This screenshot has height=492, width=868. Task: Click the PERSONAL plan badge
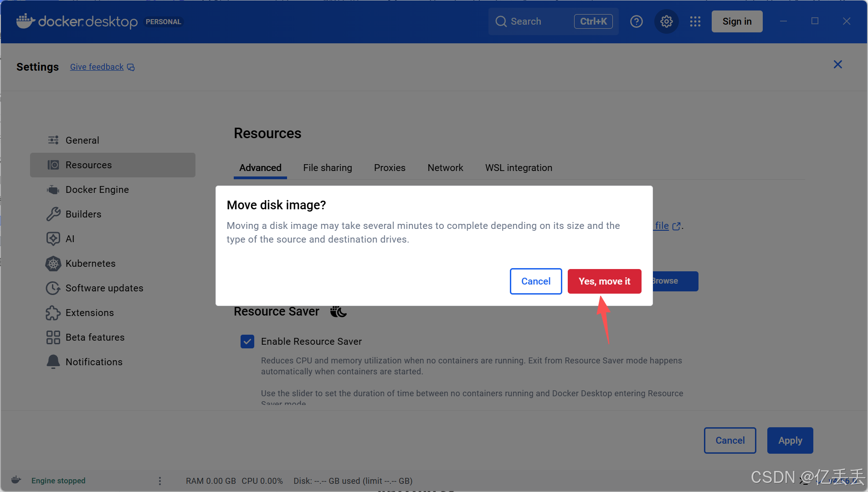(x=163, y=21)
